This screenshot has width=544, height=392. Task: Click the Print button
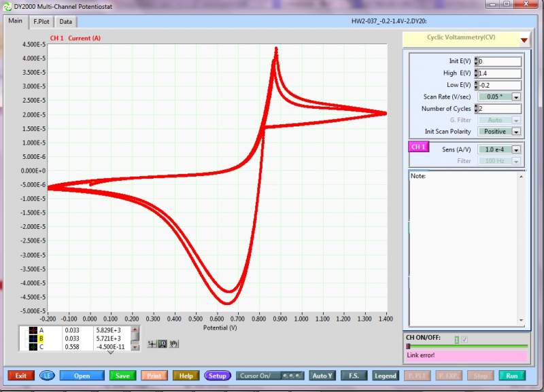154,376
